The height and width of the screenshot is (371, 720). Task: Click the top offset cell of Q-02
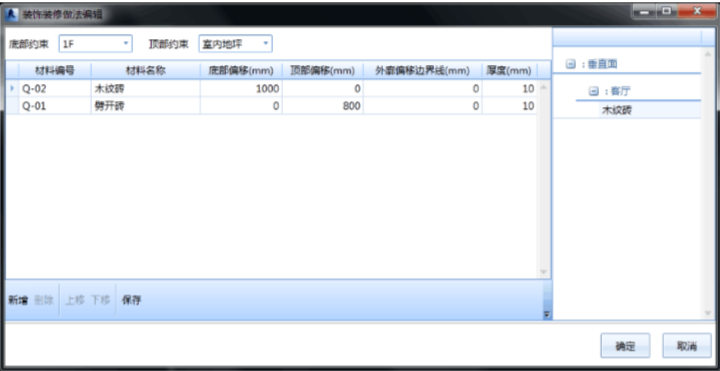tap(323, 89)
